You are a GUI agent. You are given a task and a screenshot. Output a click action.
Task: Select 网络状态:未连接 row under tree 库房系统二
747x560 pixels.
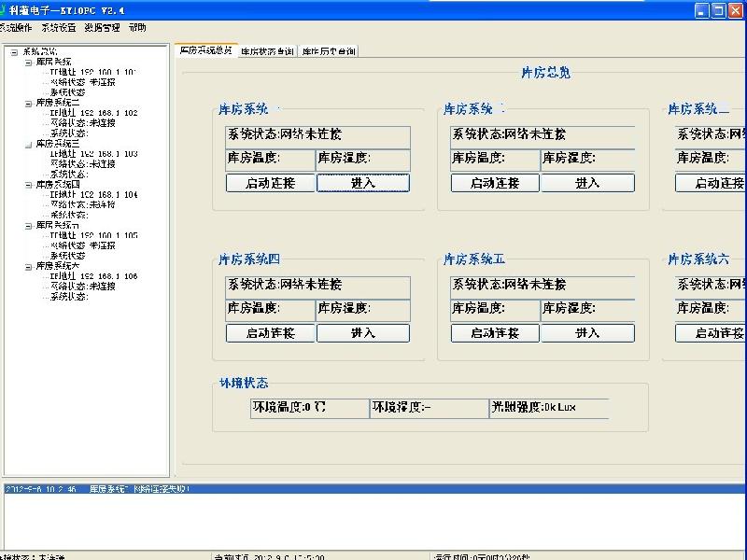83,123
